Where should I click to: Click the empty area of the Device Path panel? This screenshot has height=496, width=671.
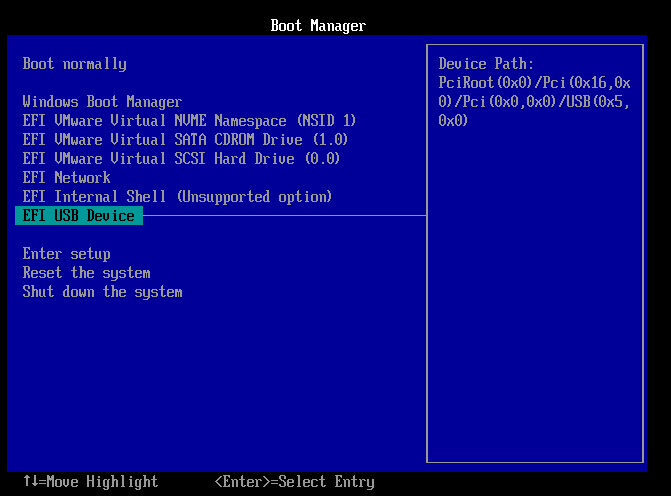[x=536, y=300]
